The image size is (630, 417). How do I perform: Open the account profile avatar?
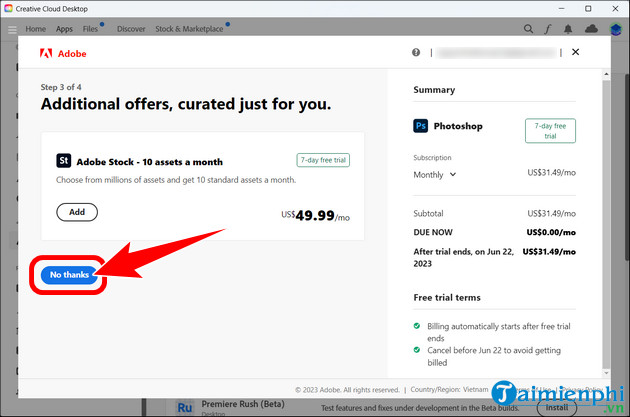point(616,29)
